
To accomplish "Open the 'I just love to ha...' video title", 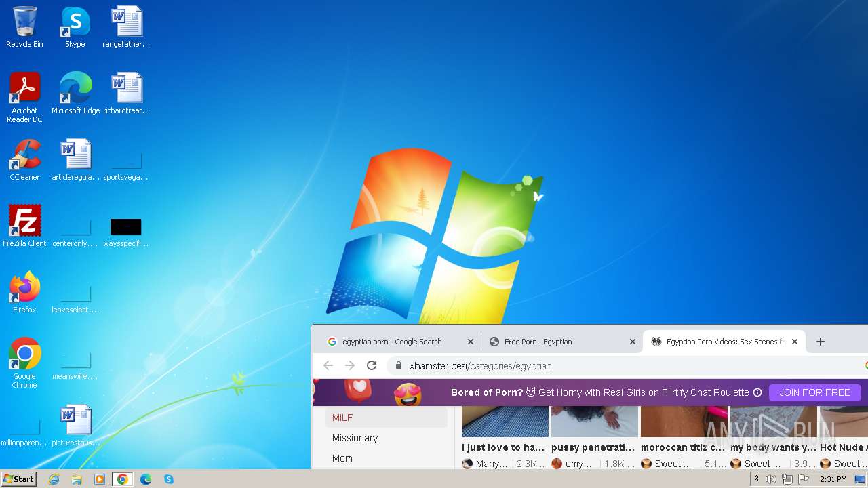I will [x=503, y=447].
